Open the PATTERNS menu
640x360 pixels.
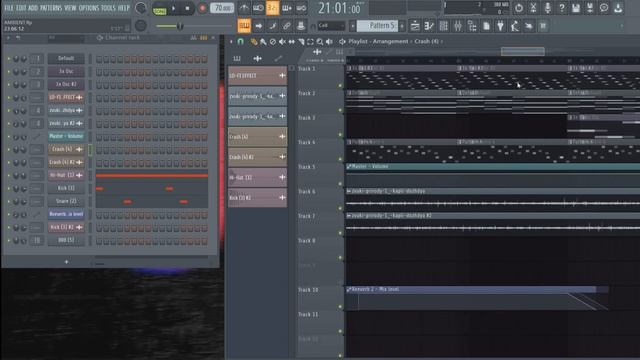coord(51,8)
